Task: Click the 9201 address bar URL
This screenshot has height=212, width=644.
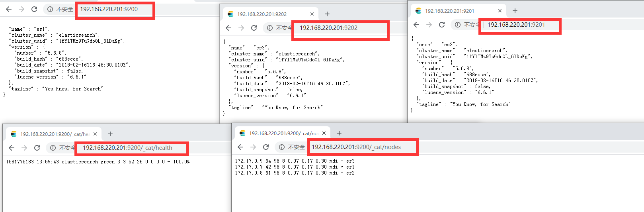Action: (x=516, y=25)
